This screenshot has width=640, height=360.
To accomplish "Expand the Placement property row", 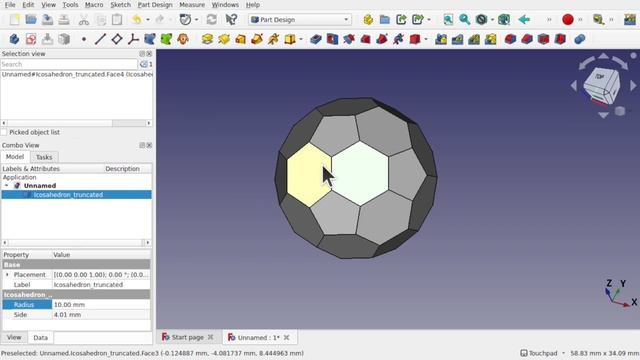I will [7, 275].
